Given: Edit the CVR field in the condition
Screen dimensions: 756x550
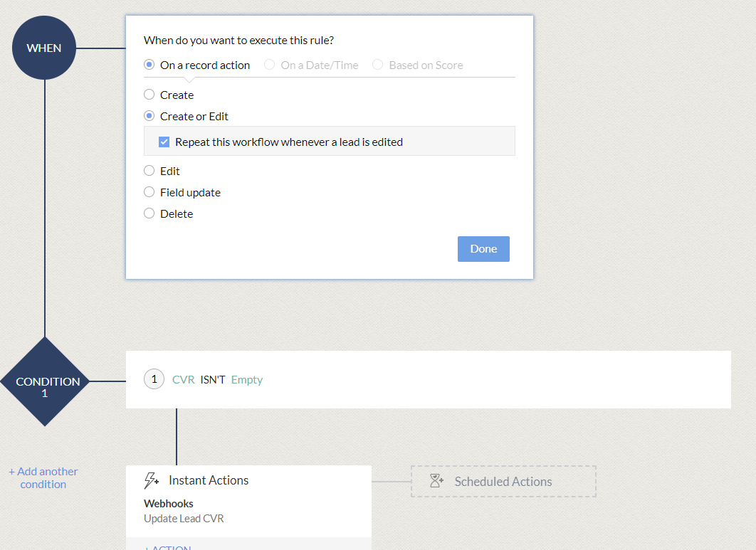Looking at the screenshot, I should 183,379.
